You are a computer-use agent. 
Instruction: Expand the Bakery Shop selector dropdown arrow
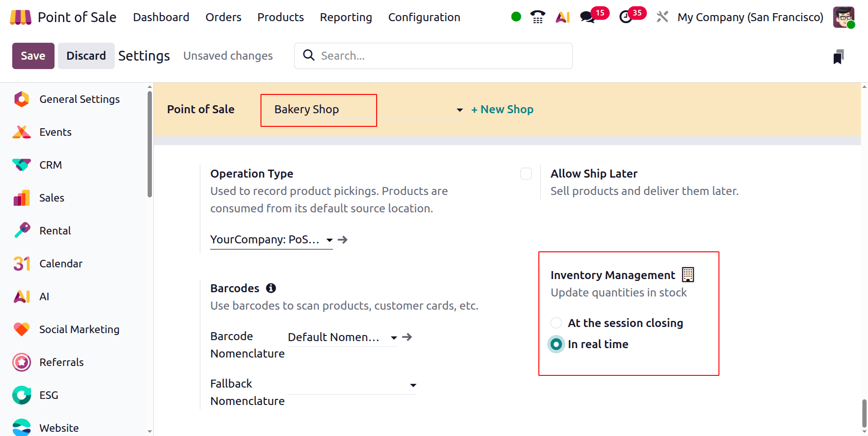point(460,110)
